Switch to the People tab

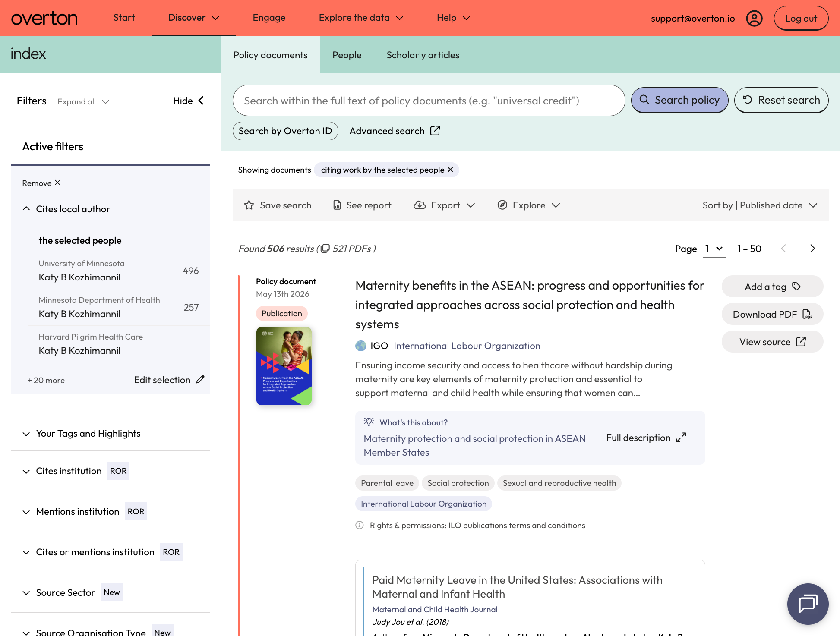pos(347,55)
